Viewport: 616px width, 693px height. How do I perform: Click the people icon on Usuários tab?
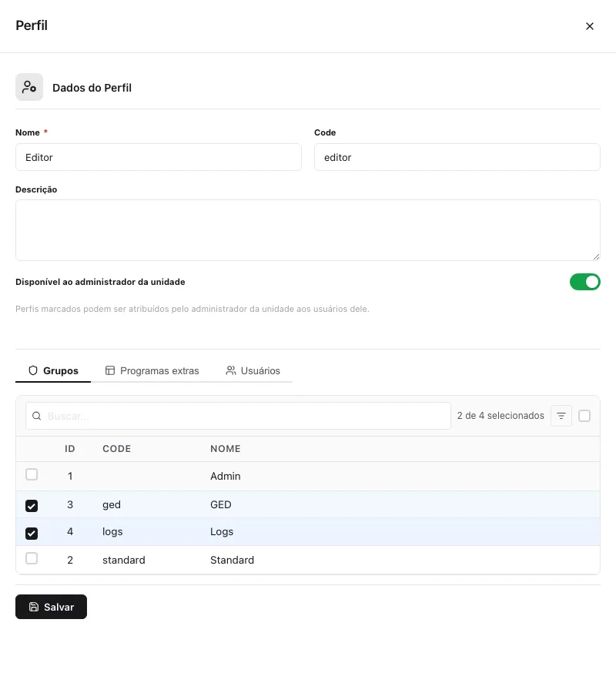tap(231, 370)
